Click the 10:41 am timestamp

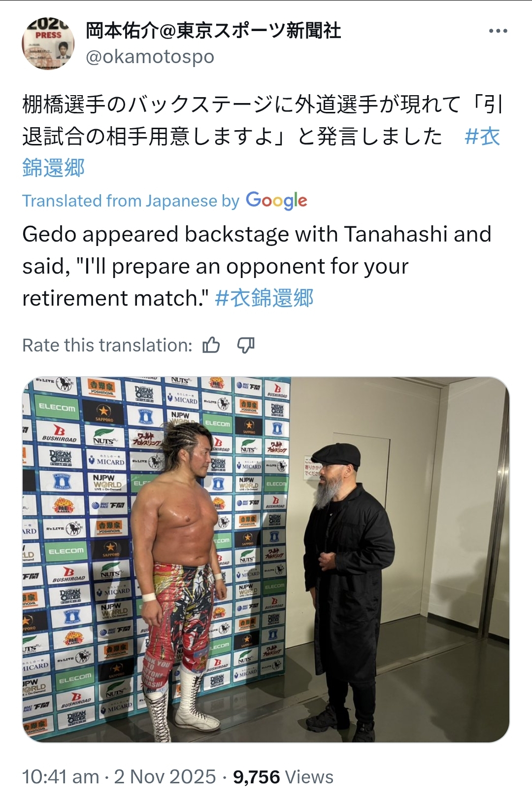click(61, 777)
